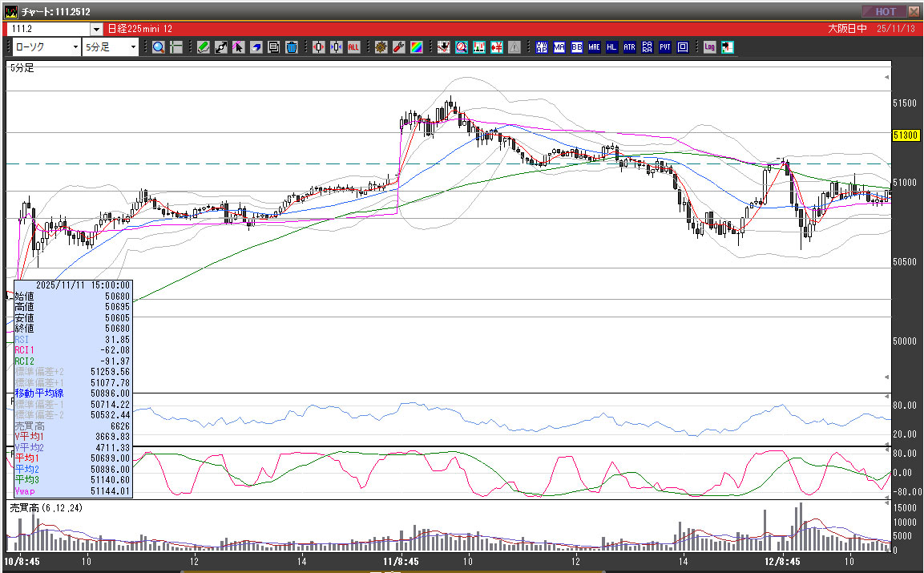Toggle the Log scale button
924x573 pixels.
pyautogui.click(x=710, y=47)
